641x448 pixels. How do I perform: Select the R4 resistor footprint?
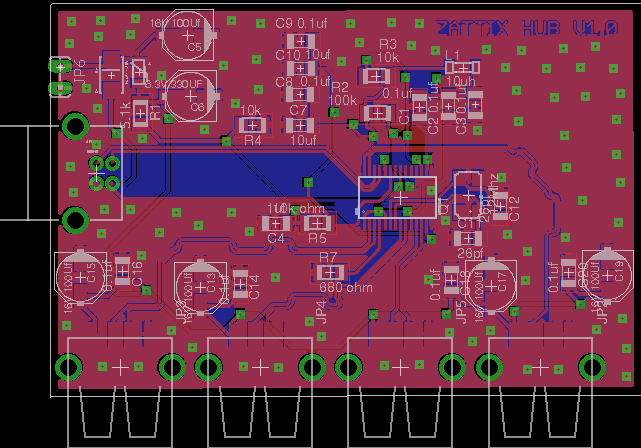253,125
